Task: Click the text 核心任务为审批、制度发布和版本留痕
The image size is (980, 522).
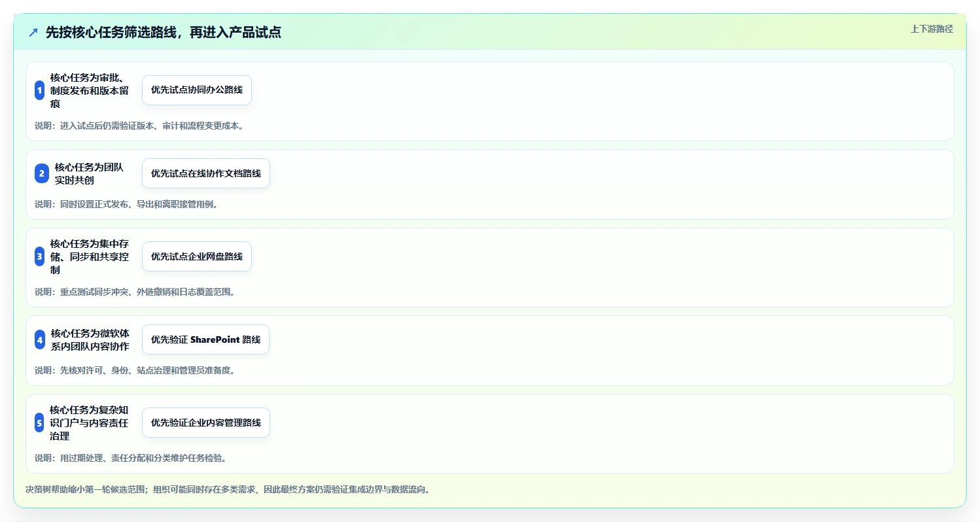Action: point(90,90)
